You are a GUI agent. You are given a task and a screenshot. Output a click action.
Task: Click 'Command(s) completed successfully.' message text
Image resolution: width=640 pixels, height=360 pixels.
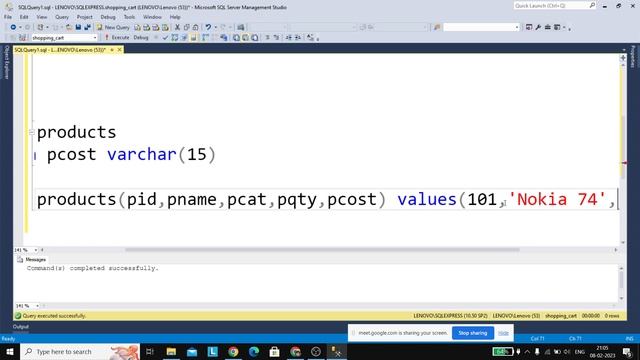point(93,268)
